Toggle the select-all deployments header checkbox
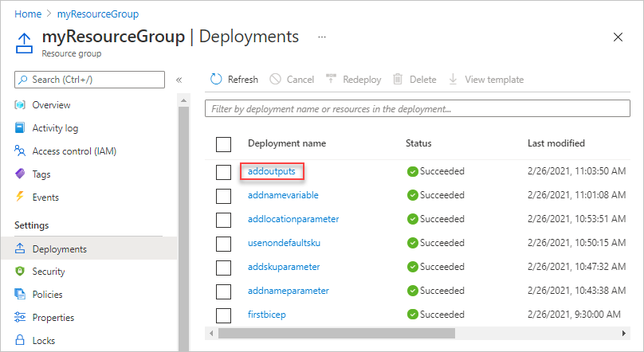The height and width of the screenshot is (352, 644). 223,144
